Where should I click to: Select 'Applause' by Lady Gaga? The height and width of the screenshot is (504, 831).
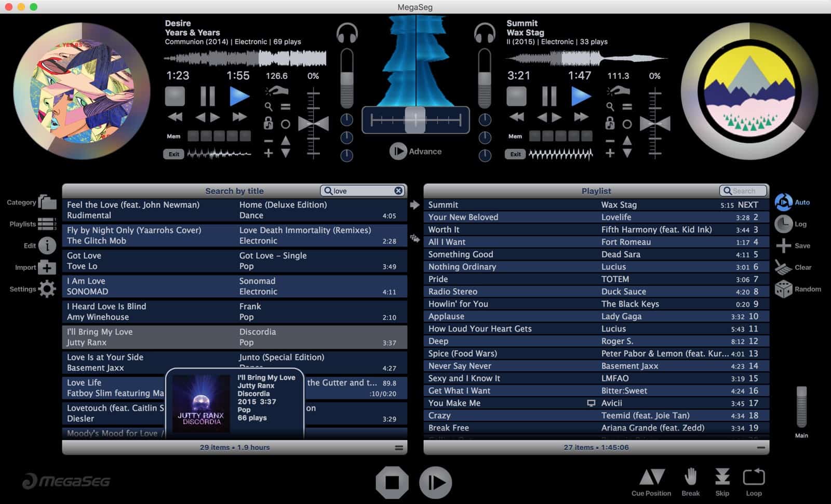click(x=596, y=316)
